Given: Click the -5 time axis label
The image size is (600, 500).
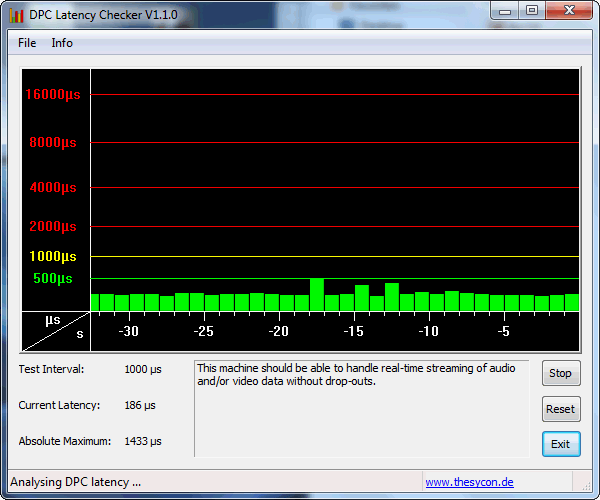Looking at the screenshot, I should click(504, 331).
